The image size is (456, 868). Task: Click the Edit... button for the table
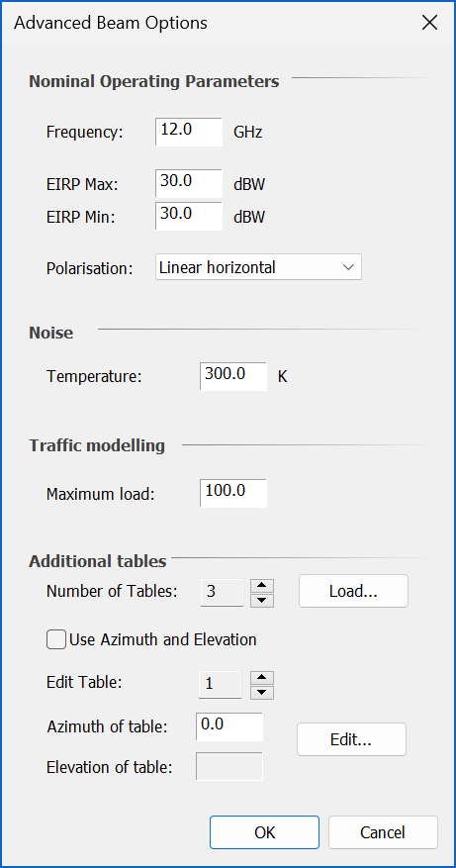pos(351,739)
